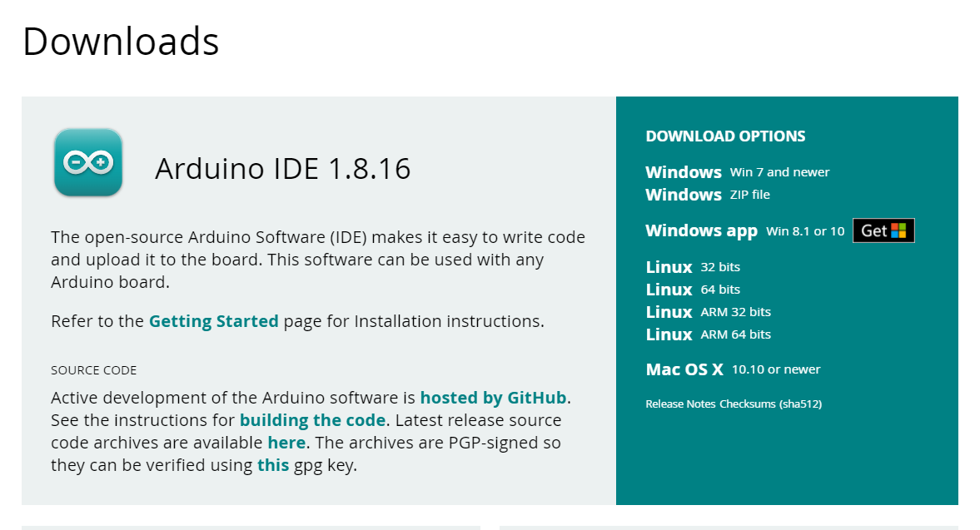980x530 pixels.
Task: Download Mac OS X 10.10 or newer
Action: pyautogui.click(x=733, y=369)
